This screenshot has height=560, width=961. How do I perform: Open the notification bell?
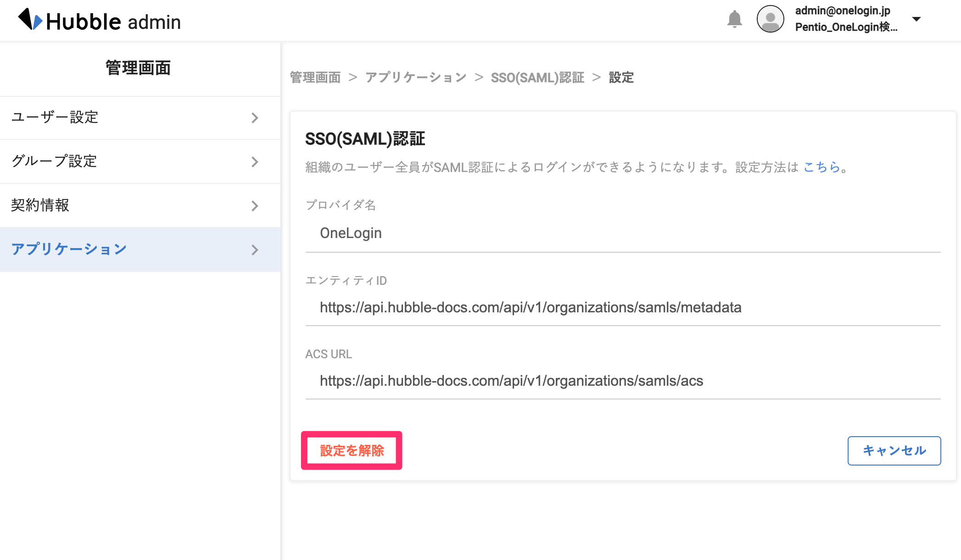(x=734, y=19)
